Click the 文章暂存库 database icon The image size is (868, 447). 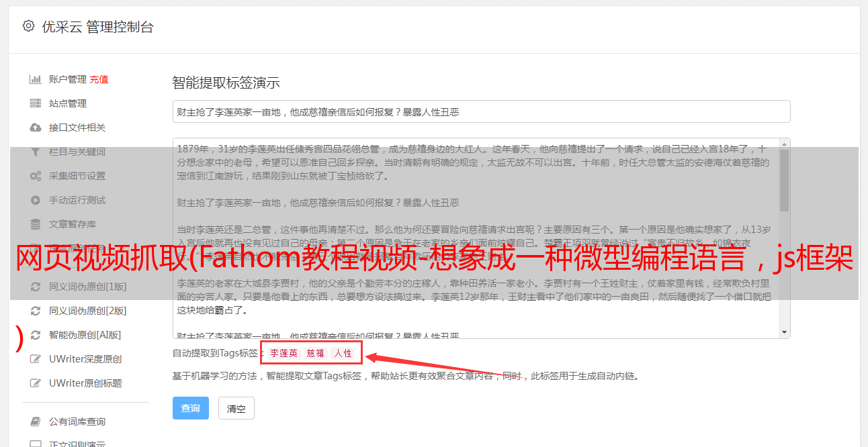pyautogui.click(x=36, y=224)
